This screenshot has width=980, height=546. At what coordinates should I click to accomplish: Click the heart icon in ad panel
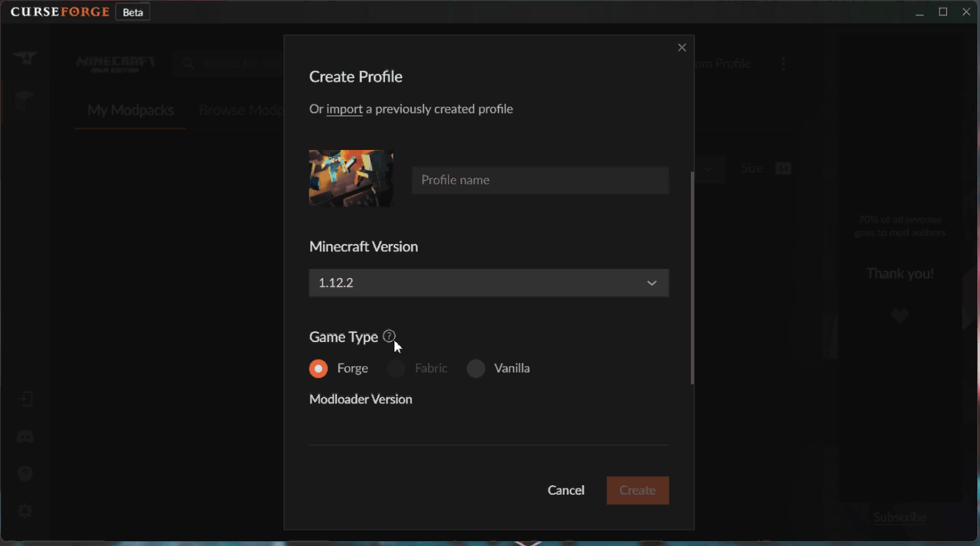[x=900, y=316]
